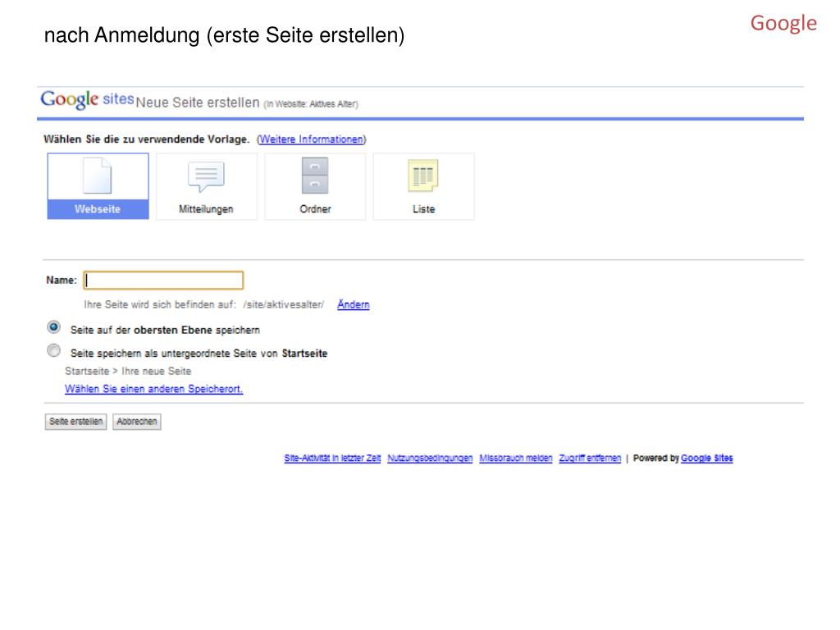Open the footer 'Google Sites' link
Viewport: 840px width, 630px height.
706,458
